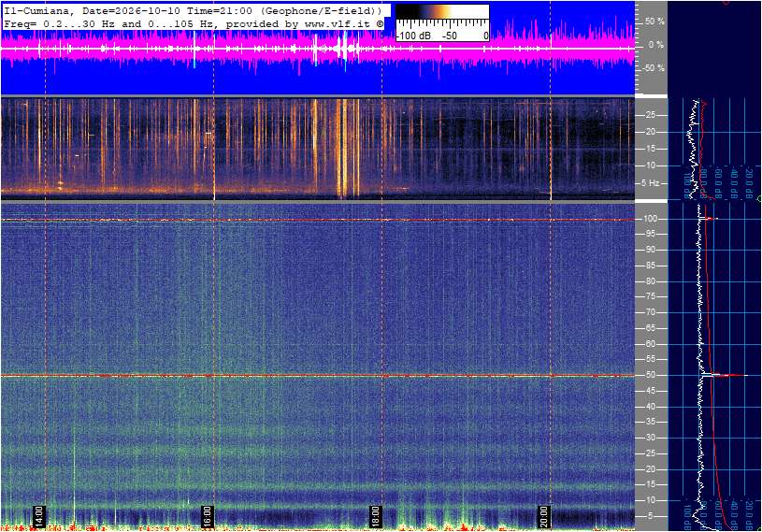Click the 5 tick on E-field 0–105 Hz scale

[651, 516]
